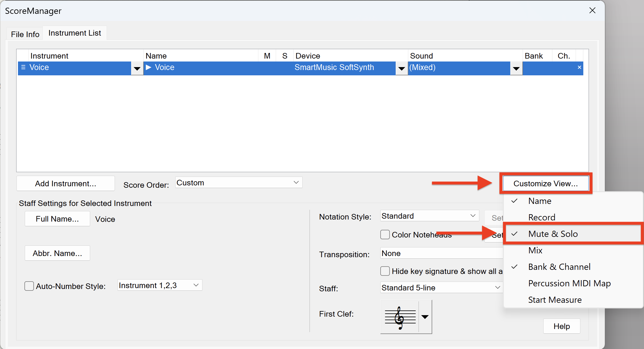Click the Name column header
The image size is (644, 349).
tap(201, 56)
